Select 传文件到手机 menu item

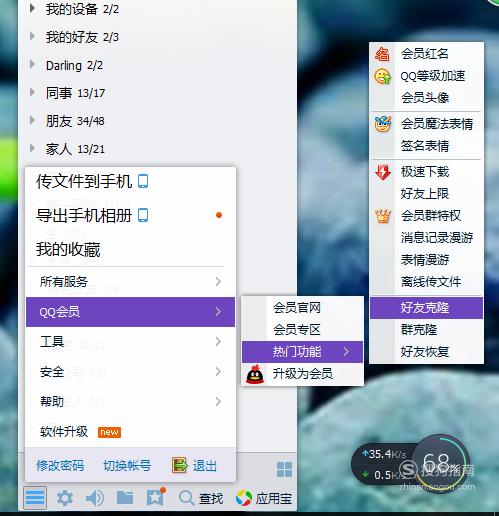(130, 181)
